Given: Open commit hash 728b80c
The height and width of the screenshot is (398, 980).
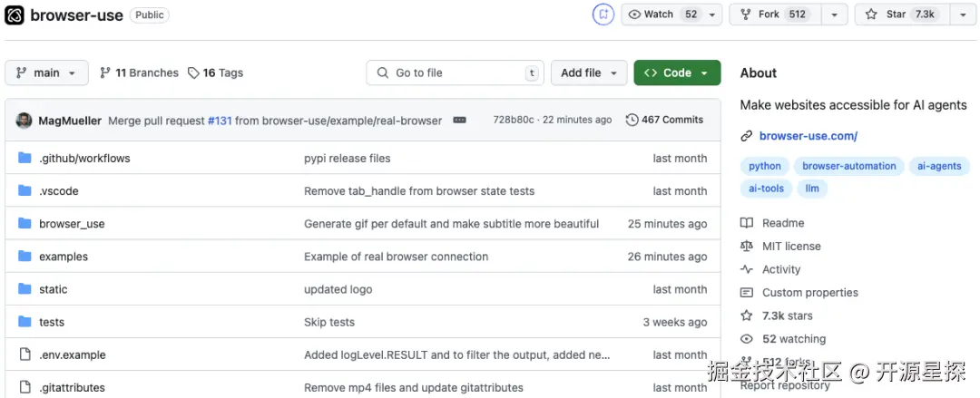Looking at the screenshot, I should pyautogui.click(x=513, y=120).
